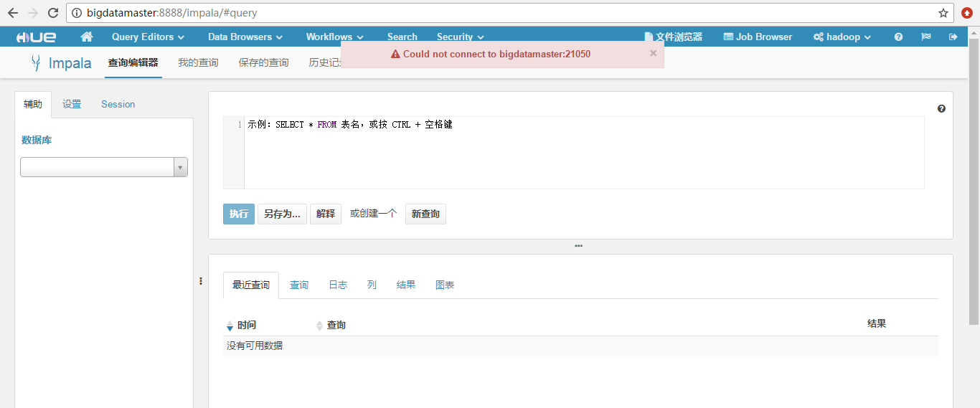
Task: Click the horizontal dots splitter handle
Action: [x=579, y=246]
